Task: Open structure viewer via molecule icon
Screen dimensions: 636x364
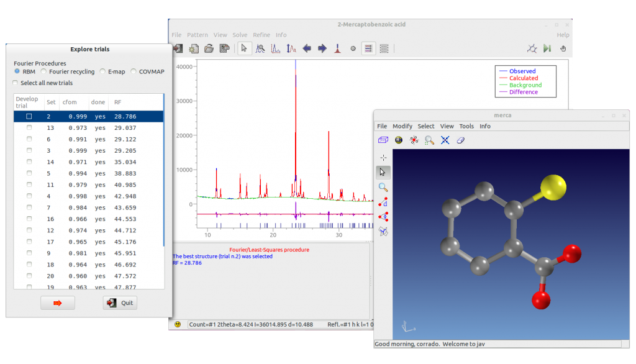Action: [532, 48]
